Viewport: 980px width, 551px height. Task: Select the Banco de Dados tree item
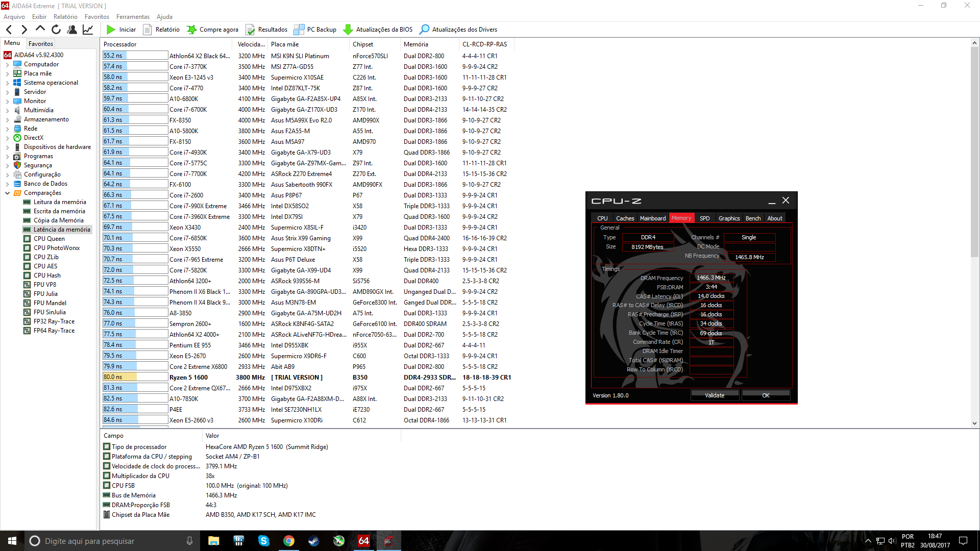(45, 184)
